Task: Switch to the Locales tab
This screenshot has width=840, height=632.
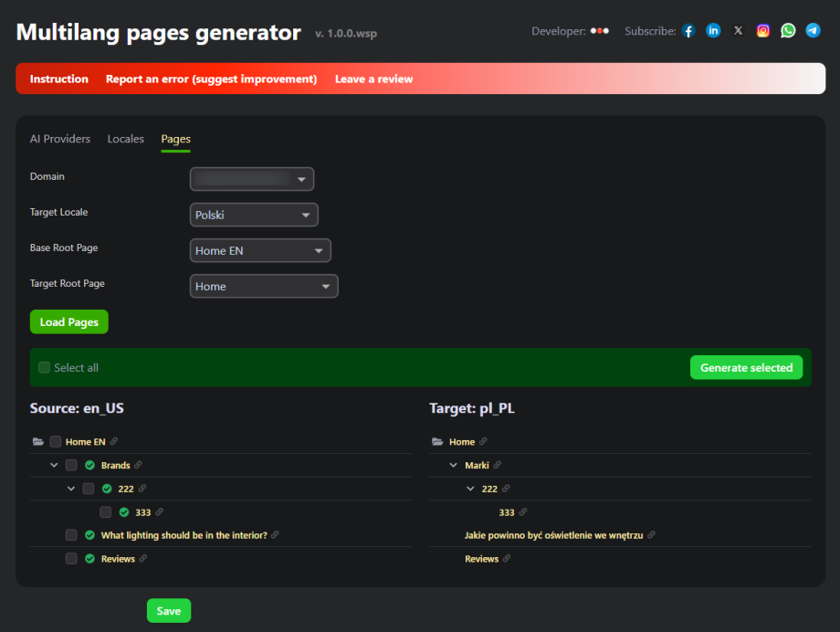Action: [x=126, y=139]
